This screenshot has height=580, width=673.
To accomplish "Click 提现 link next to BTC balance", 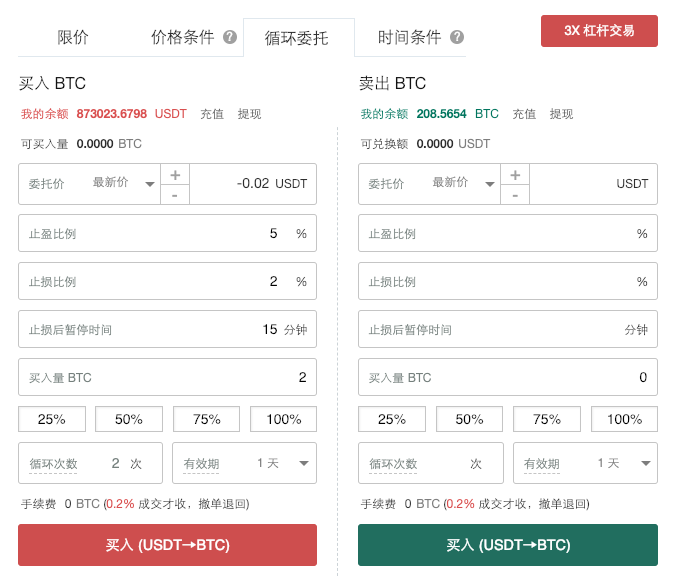I will [561, 114].
